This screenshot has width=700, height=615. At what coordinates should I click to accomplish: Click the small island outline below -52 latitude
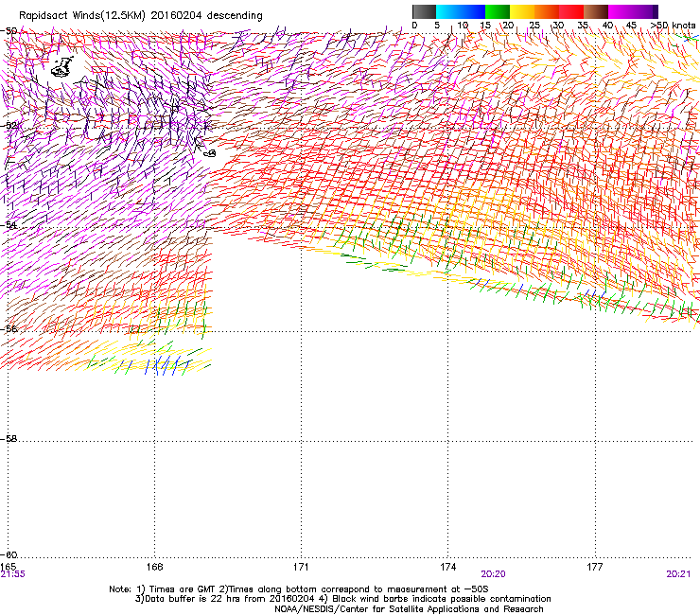(209, 153)
